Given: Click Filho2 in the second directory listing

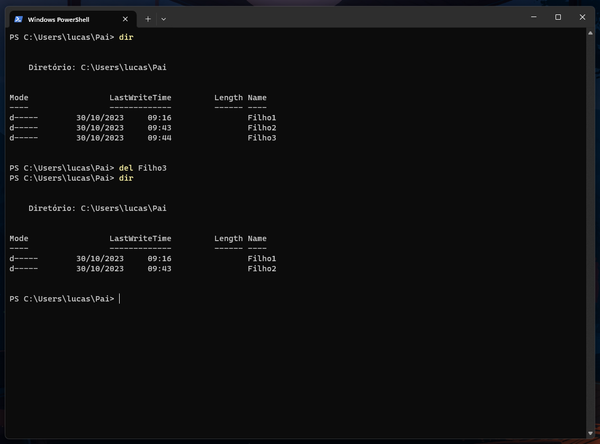Looking at the screenshot, I should pos(262,269).
